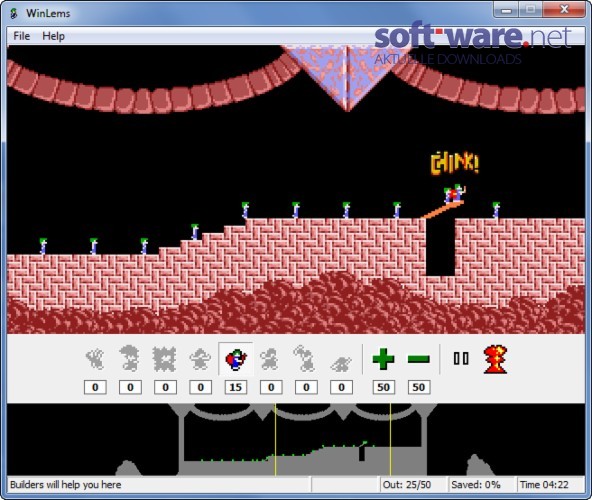Select the Floater umbrella skill icon
592x500 pixels.
point(130,359)
